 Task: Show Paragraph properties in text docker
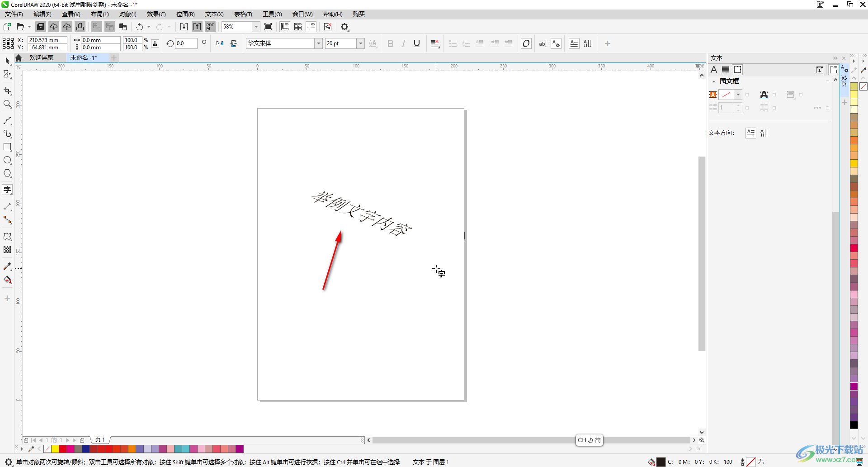click(x=726, y=70)
